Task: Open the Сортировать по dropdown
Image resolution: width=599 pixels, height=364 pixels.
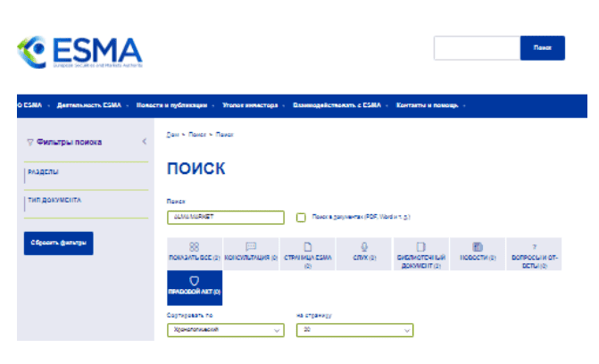Action: pyautogui.click(x=226, y=330)
